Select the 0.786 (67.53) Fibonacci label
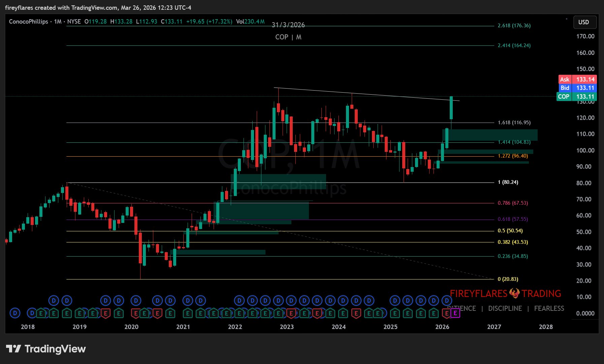Image resolution: width=604 pixels, height=364 pixels. (513, 203)
